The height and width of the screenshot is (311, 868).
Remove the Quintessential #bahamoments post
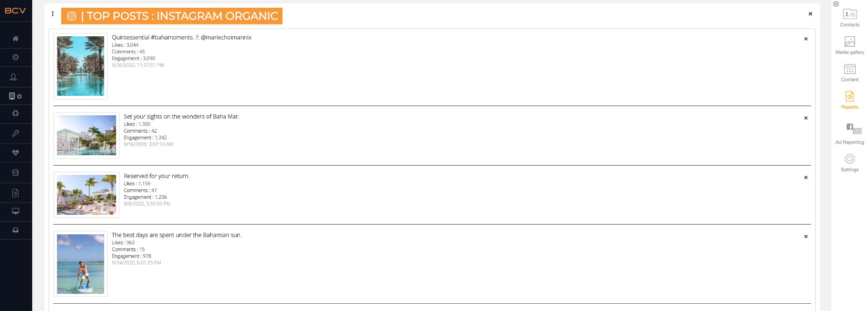806,39
